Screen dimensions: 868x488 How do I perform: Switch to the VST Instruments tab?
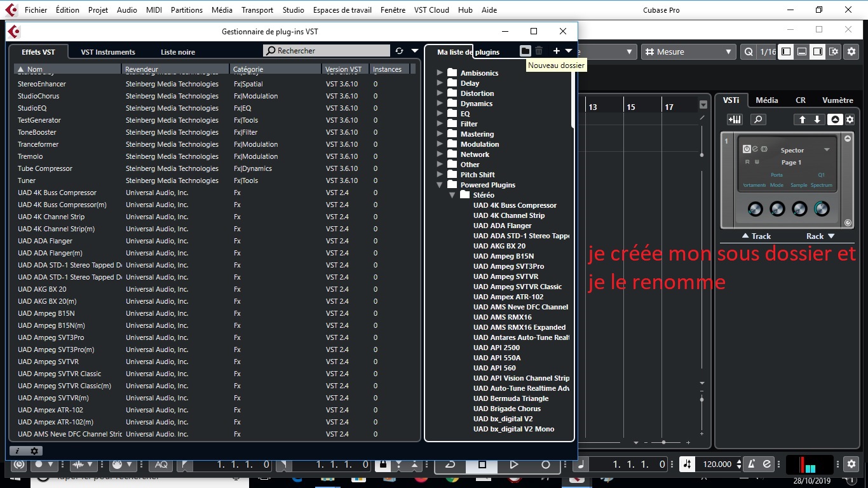point(106,51)
